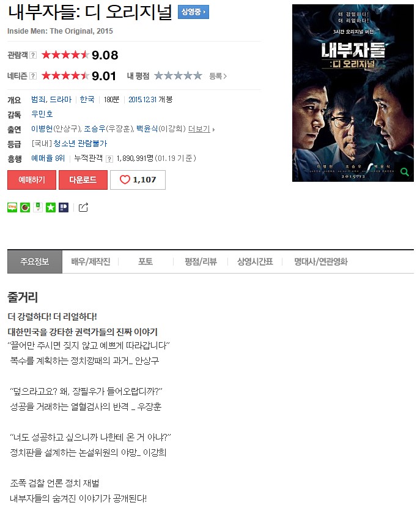Click help icon next to 네티즌 rating
The image size is (420, 508).
(33, 76)
